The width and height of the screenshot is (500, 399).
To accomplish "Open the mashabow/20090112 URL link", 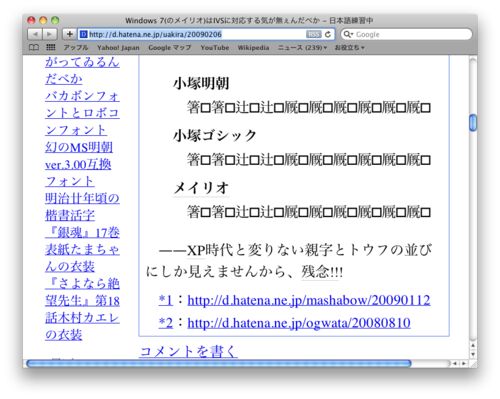I will 309,300.
